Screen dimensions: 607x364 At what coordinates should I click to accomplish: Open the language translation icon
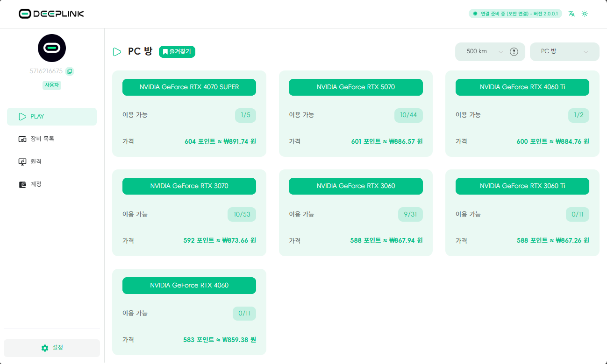[x=571, y=14]
